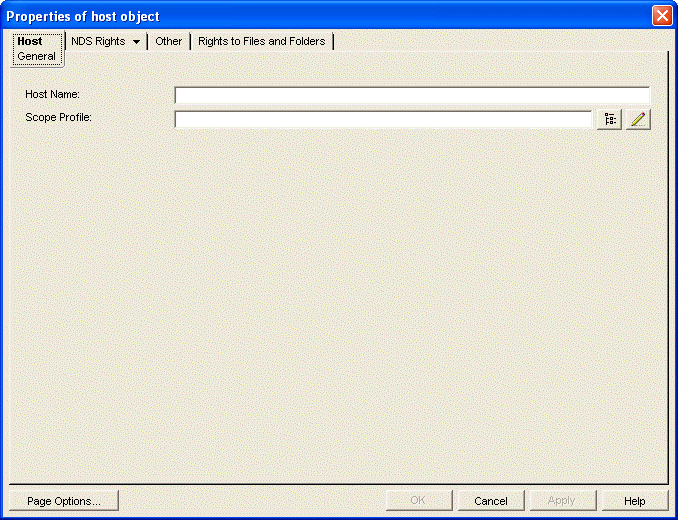This screenshot has height=520, width=678.
Task: Open the Scope Profile browse tree icon
Action: tap(609, 119)
